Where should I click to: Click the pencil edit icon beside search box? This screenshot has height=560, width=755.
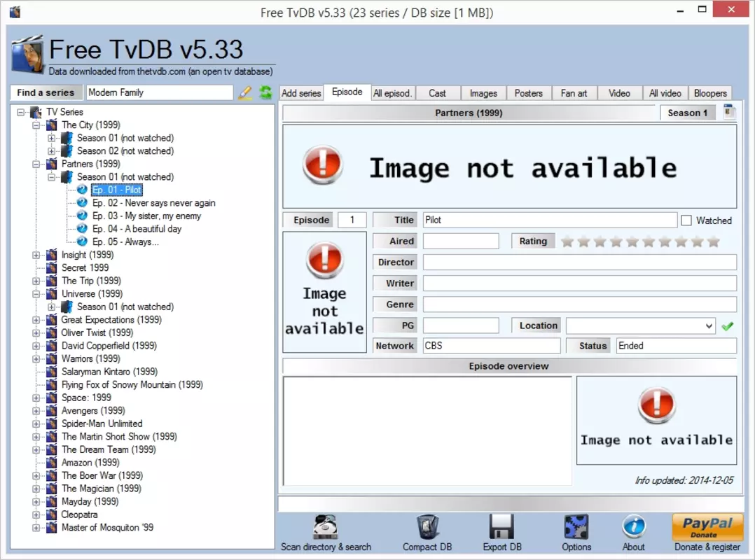(x=245, y=92)
